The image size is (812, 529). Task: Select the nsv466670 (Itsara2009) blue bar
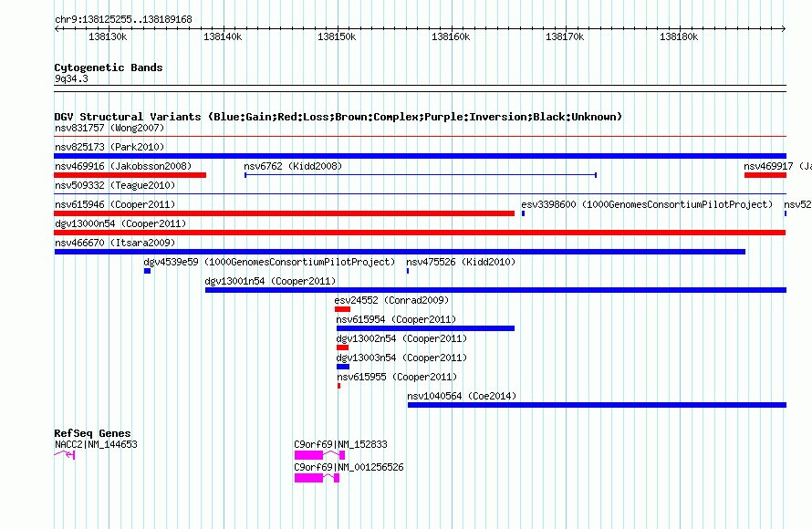400,252
